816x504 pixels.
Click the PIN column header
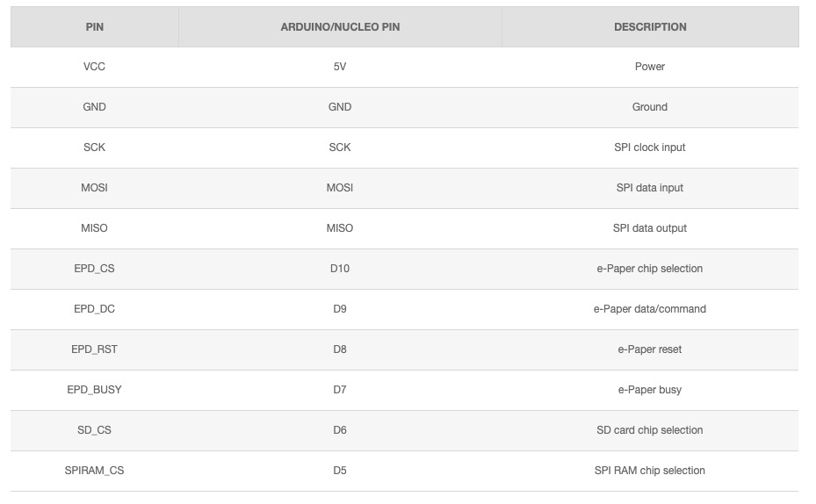coord(95,27)
